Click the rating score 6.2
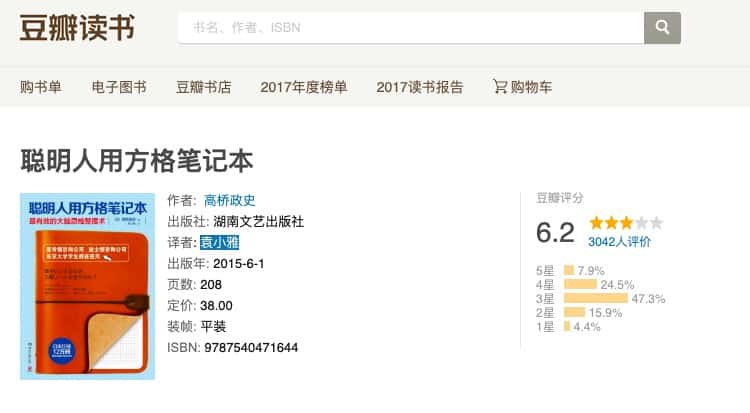Screen dimensions: 750x413 [555, 233]
